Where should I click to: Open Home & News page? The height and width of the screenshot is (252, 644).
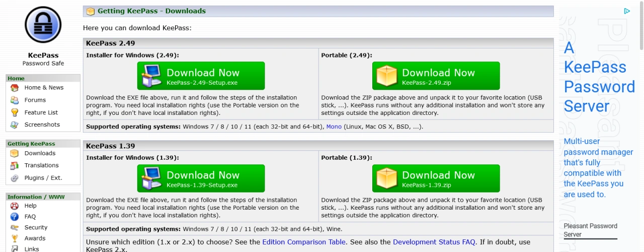pos(44,88)
